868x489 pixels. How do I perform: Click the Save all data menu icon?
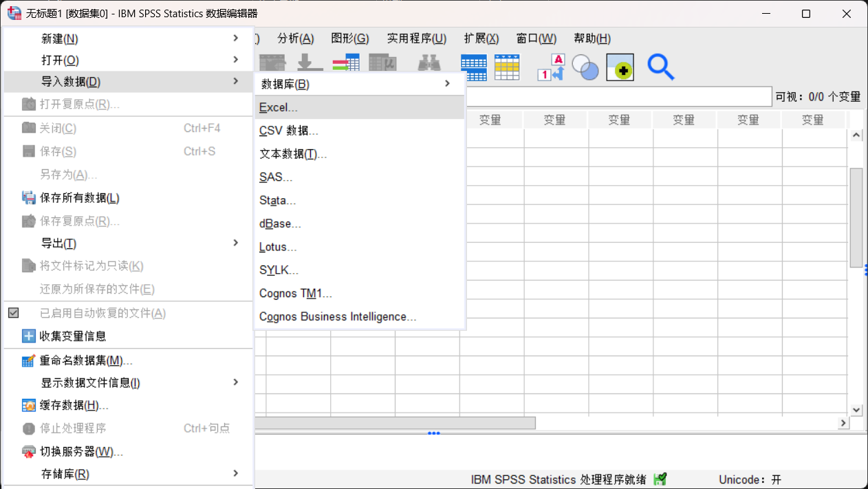tap(29, 197)
